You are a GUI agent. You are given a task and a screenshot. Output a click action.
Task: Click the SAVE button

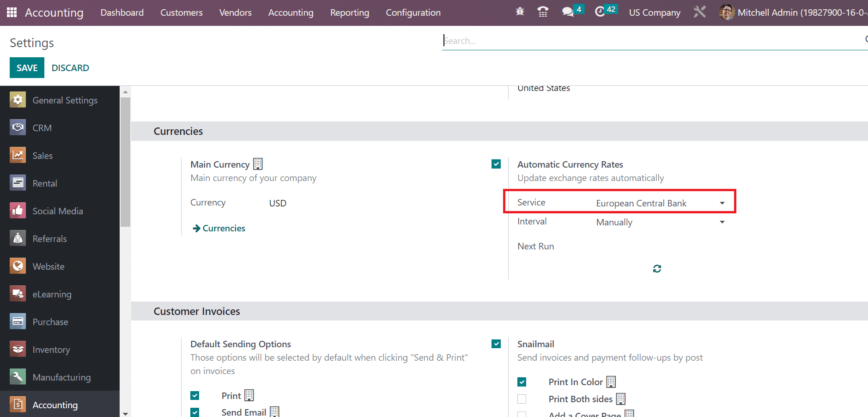[27, 67]
